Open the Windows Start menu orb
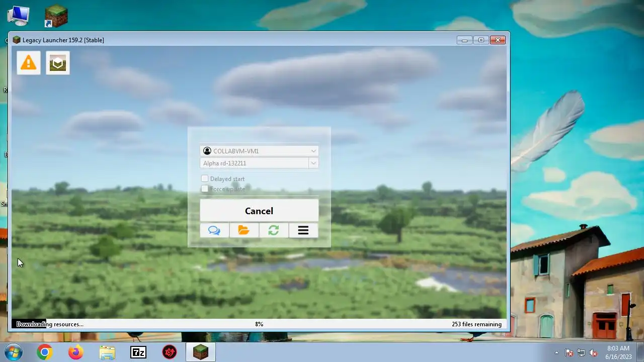 click(x=14, y=352)
